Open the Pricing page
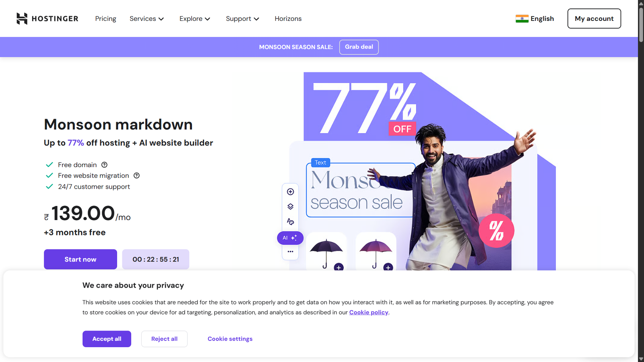This screenshot has height=362, width=644. [105, 19]
